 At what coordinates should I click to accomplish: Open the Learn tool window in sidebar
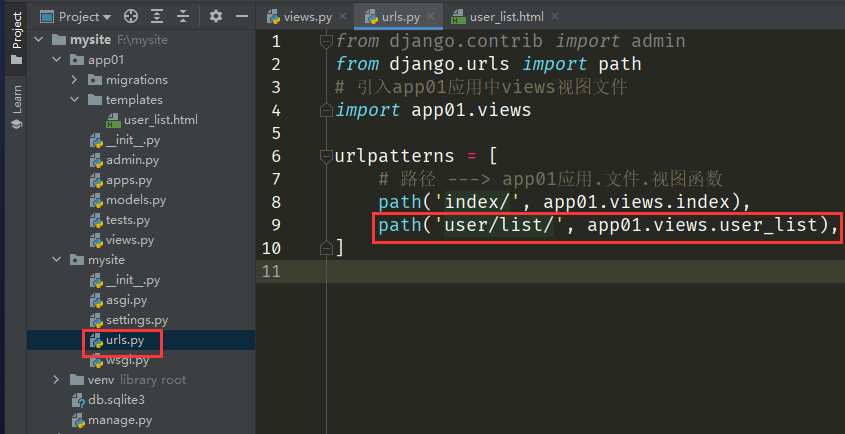[16, 108]
